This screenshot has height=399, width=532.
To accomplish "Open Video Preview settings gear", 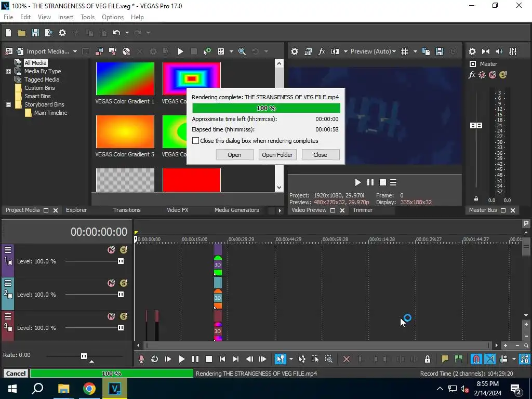I will coord(295,51).
